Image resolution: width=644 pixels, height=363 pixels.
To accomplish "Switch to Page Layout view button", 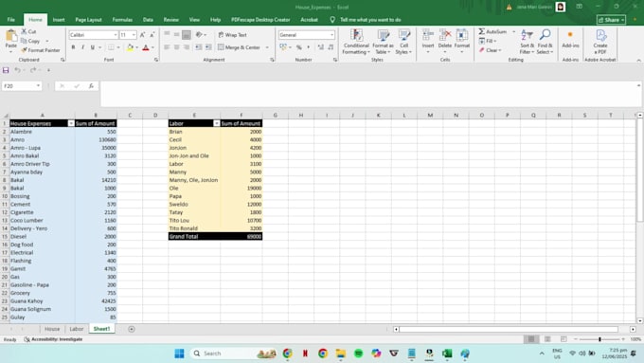I will tap(547, 339).
